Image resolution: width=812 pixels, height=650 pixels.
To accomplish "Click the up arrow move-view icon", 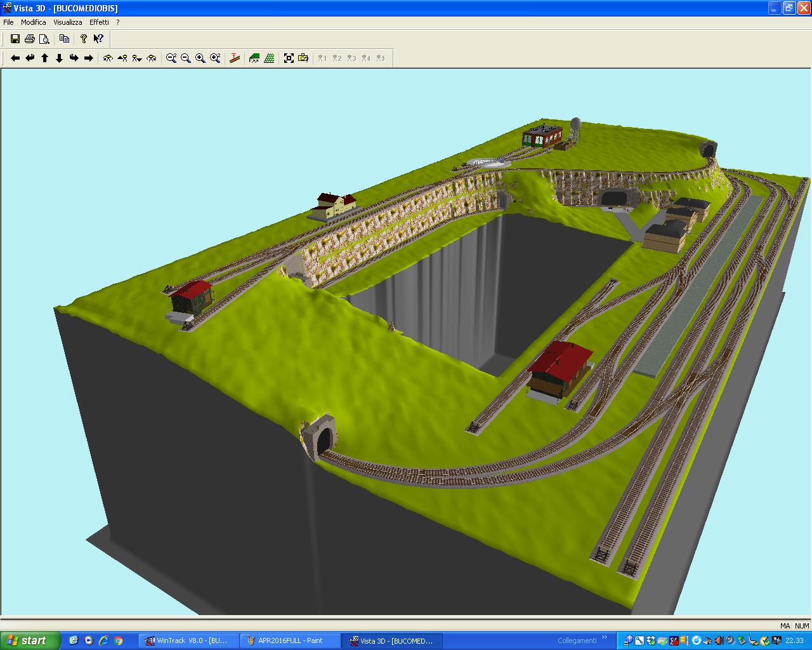I will click(x=44, y=58).
